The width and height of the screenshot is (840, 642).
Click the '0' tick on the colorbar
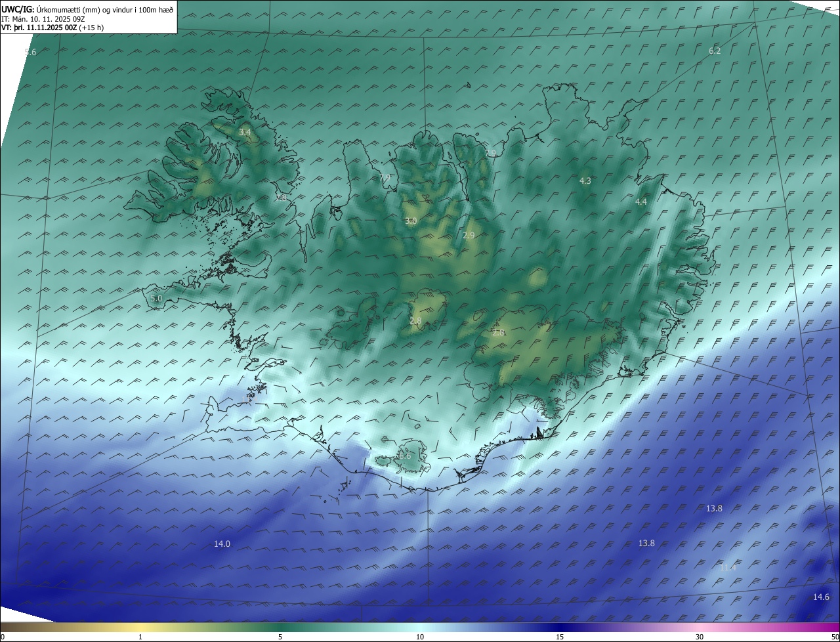coord(3,637)
